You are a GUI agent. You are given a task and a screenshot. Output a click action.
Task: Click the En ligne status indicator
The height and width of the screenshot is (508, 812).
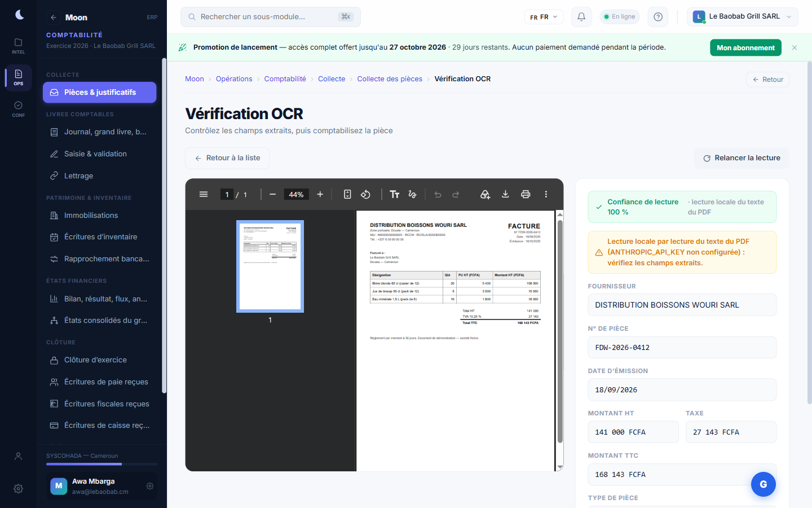click(620, 17)
